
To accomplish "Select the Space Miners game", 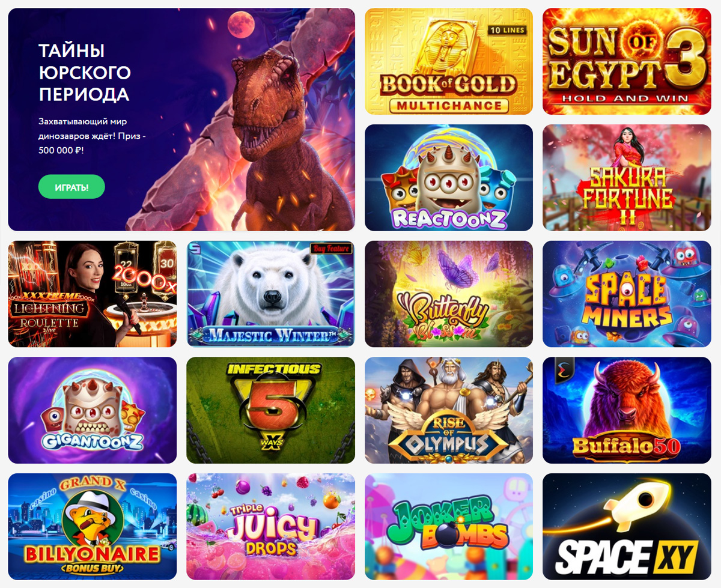I will 627,294.
